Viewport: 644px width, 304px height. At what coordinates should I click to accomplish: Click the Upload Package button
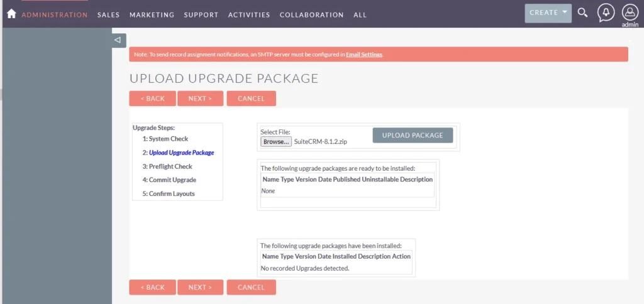pos(413,135)
